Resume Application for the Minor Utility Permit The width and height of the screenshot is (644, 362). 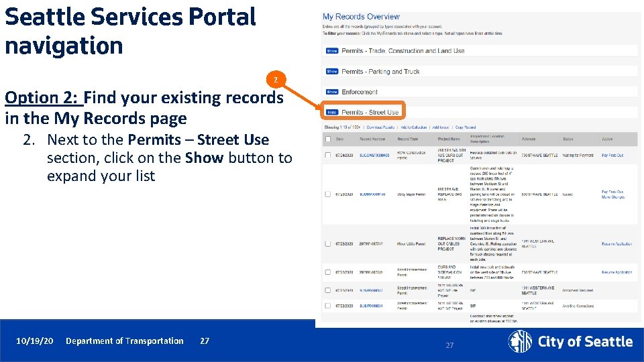(616, 244)
